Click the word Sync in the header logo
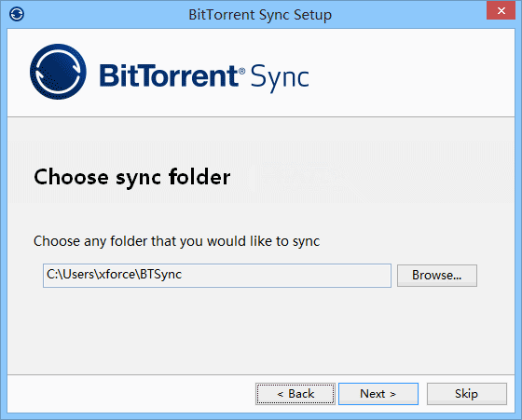 point(280,78)
